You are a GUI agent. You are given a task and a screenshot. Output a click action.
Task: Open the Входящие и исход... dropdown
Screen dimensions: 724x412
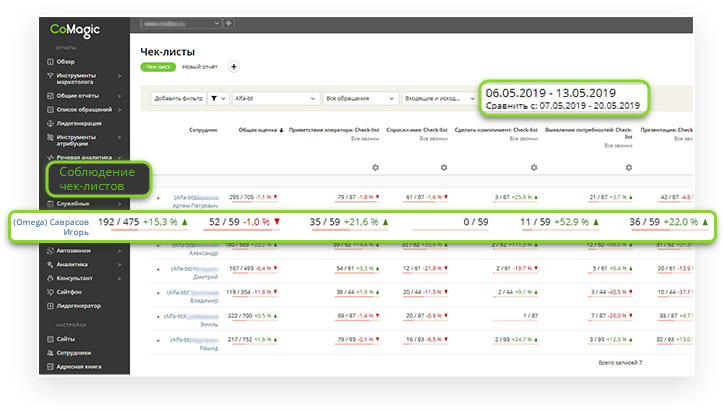click(439, 98)
